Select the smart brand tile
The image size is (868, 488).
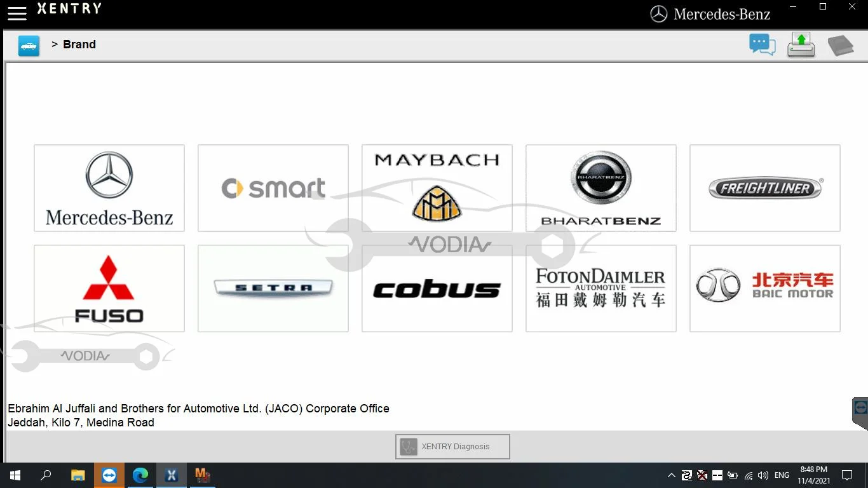point(273,188)
